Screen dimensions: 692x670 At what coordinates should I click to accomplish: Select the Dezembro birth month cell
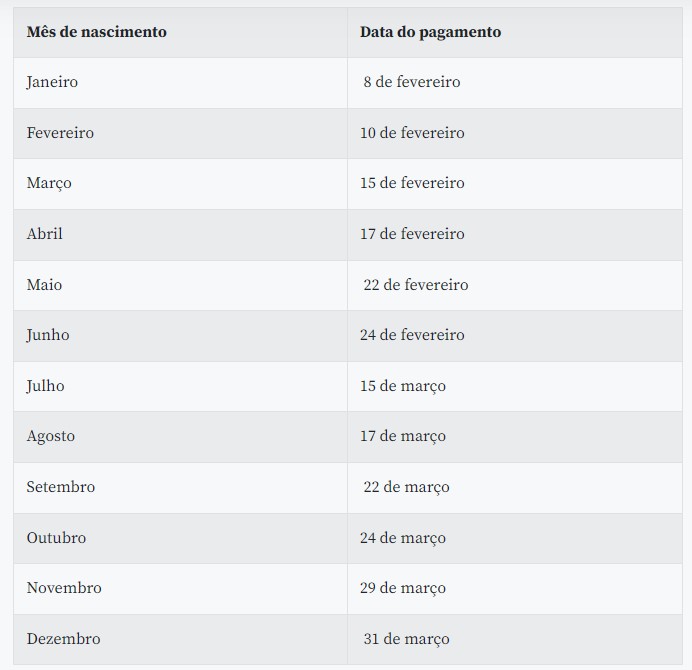[x=63, y=639]
